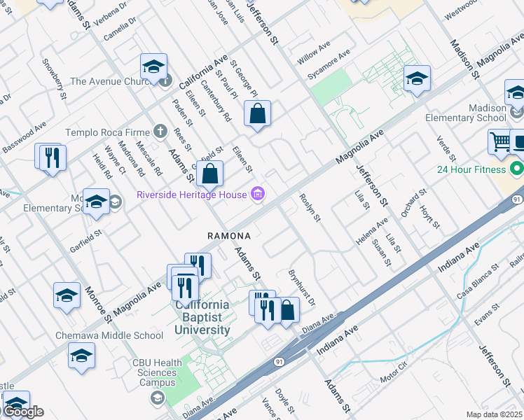
Task: Click the Mescale Rd label
Action: (149, 158)
